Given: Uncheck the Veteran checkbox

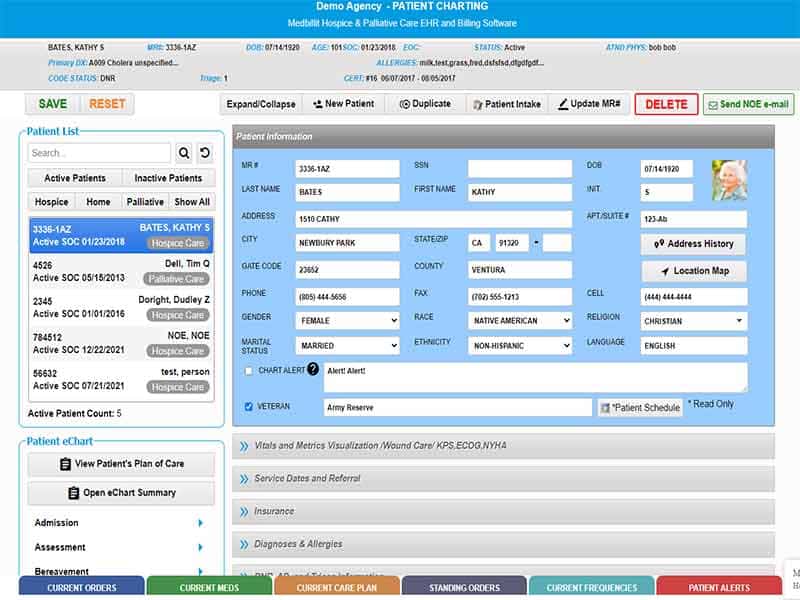Looking at the screenshot, I should pos(248,407).
